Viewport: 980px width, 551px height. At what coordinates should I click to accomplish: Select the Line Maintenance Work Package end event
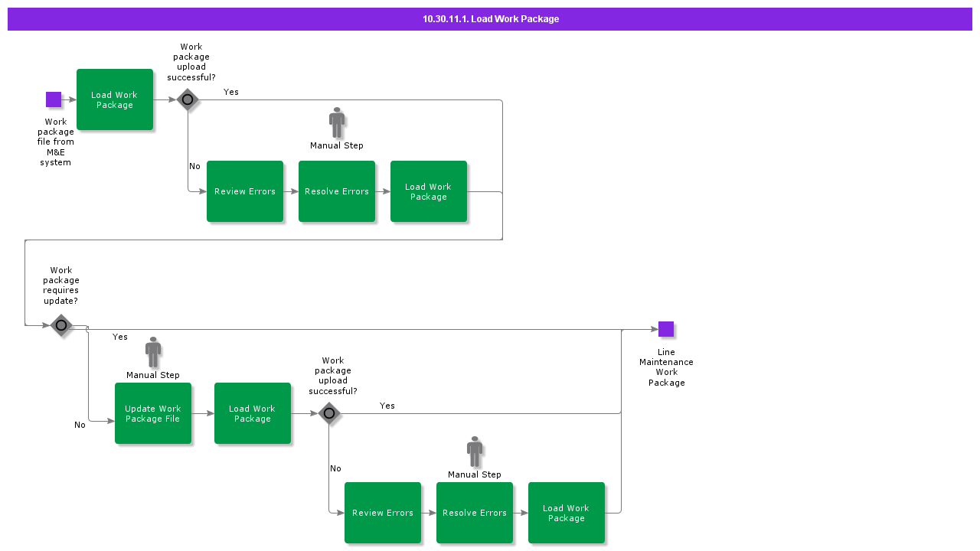pos(665,328)
